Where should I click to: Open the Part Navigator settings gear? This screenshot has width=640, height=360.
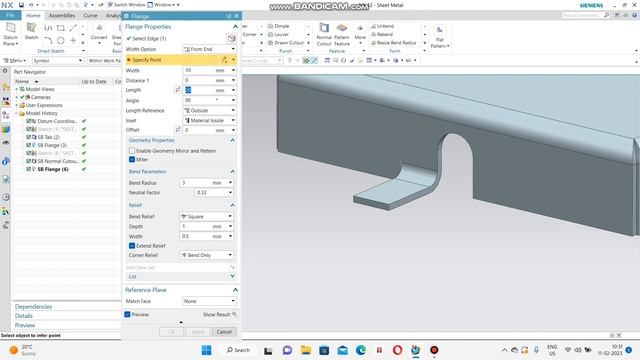5,71
